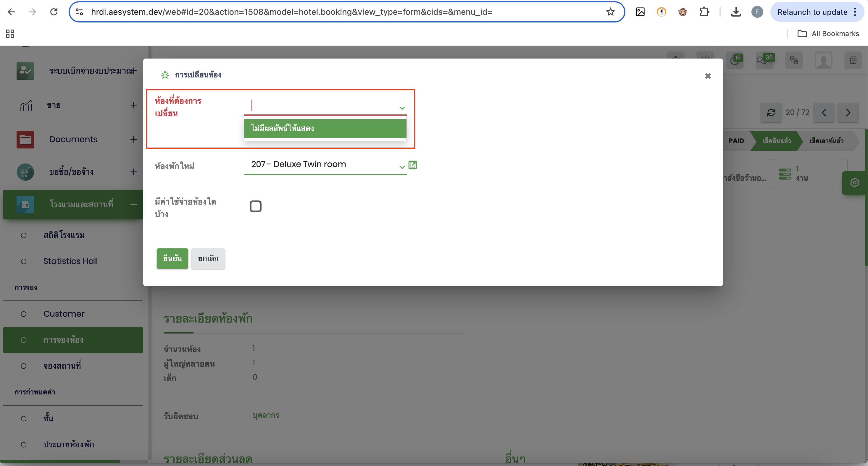Click the room-to-change input field

320,106
